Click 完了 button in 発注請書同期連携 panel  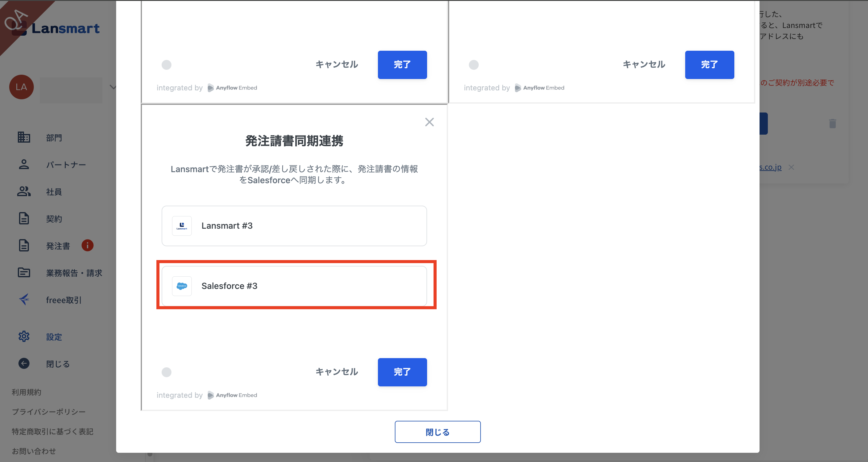coord(402,372)
